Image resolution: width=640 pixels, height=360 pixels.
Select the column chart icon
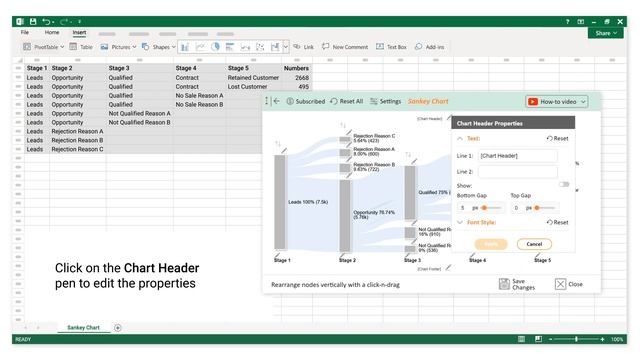click(x=185, y=47)
